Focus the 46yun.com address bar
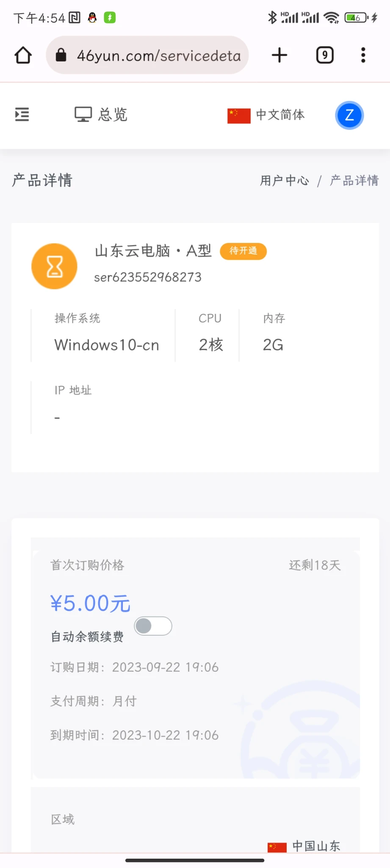Image resolution: width=390 pixels, height=868 pixels. (x=159, y=56)
